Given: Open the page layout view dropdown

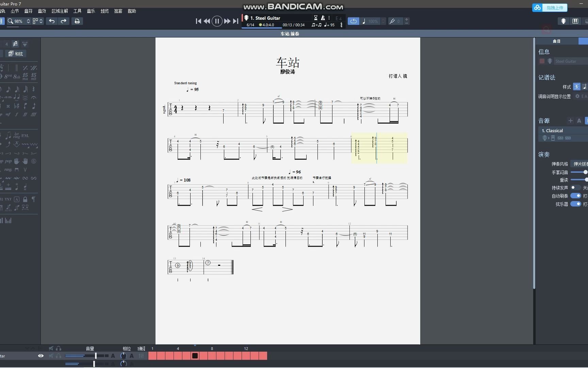Looking at the screenshot, I should coord(38,21).
